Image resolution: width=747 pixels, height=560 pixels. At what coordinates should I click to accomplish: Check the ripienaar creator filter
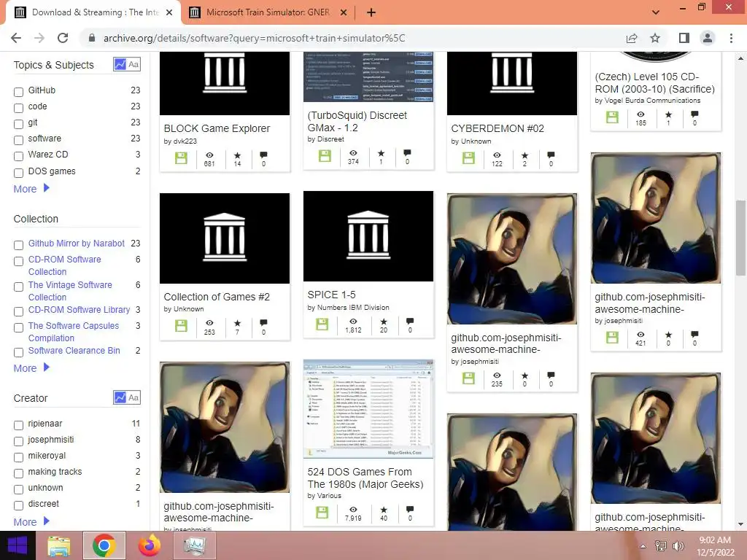pos(18,425)
